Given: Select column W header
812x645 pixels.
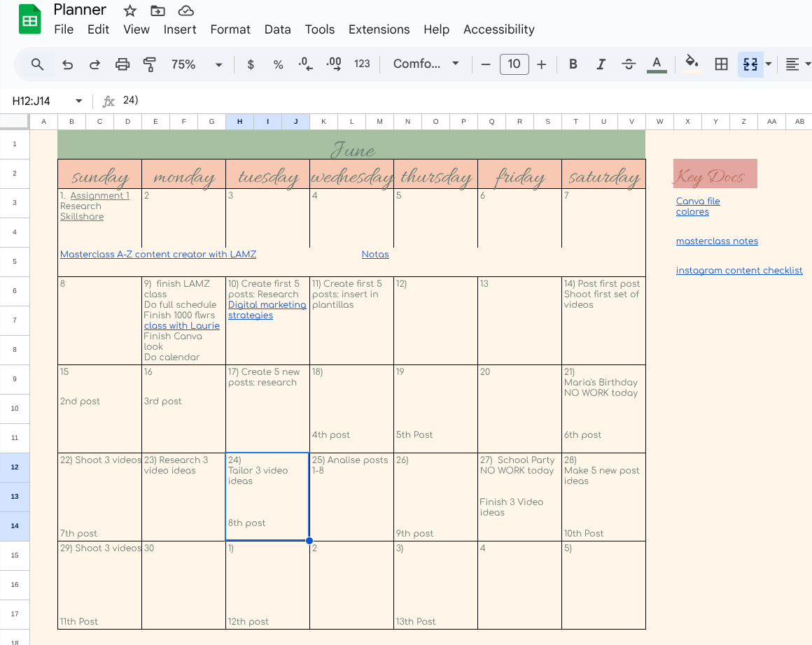Looking at the screenshot, I should click(x=659, y=121).
